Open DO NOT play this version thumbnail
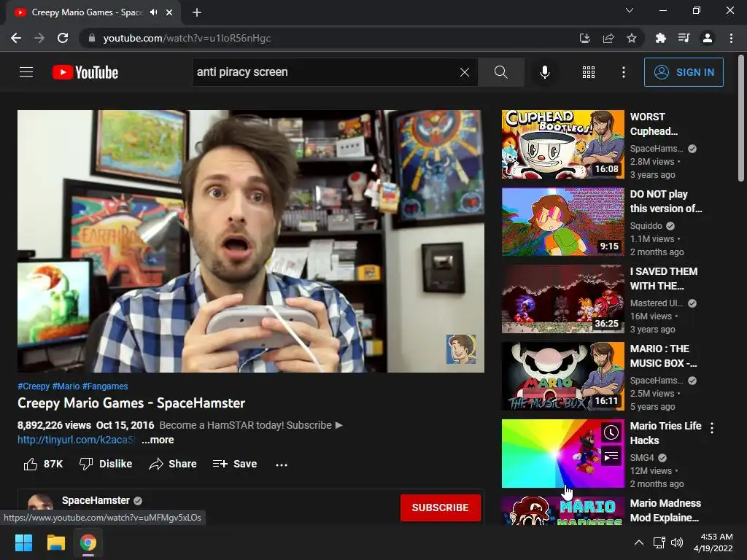This screenshot has height=560, width=747. tap(562, 222)
